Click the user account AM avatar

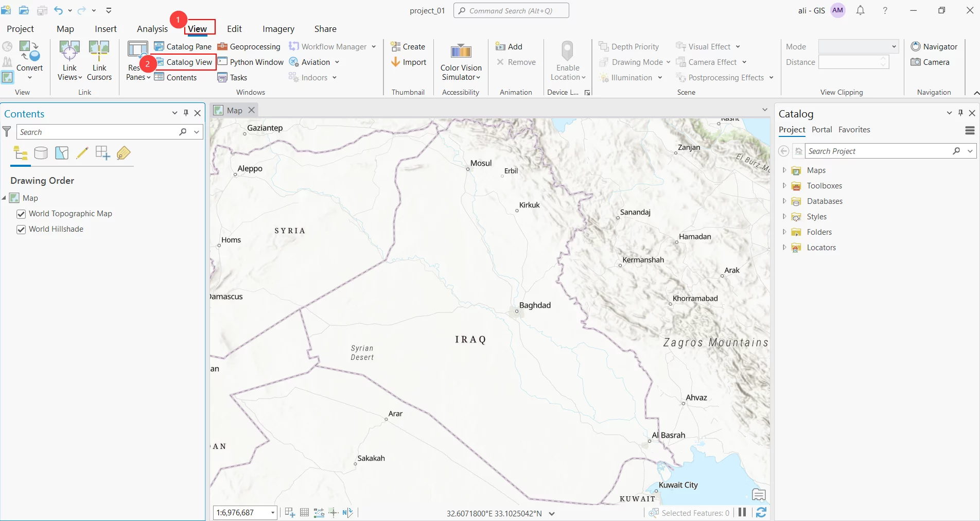838,10
